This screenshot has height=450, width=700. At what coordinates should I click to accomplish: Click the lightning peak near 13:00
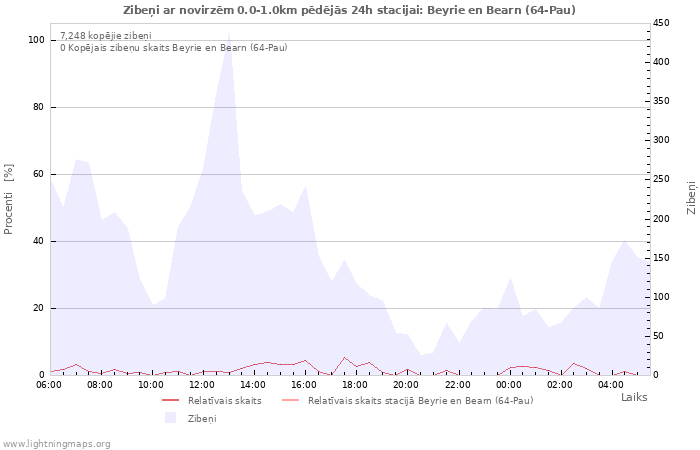coord(229,33)
